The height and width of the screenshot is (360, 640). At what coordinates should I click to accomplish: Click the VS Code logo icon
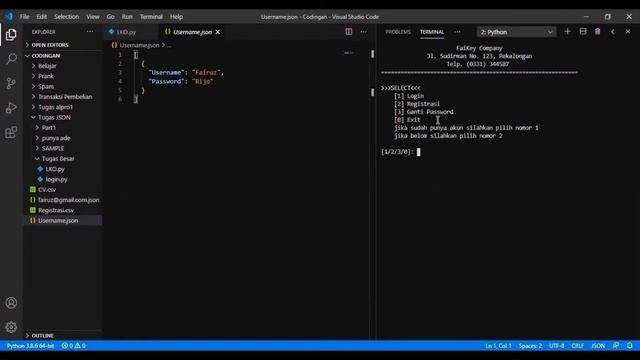coord(9,17)
